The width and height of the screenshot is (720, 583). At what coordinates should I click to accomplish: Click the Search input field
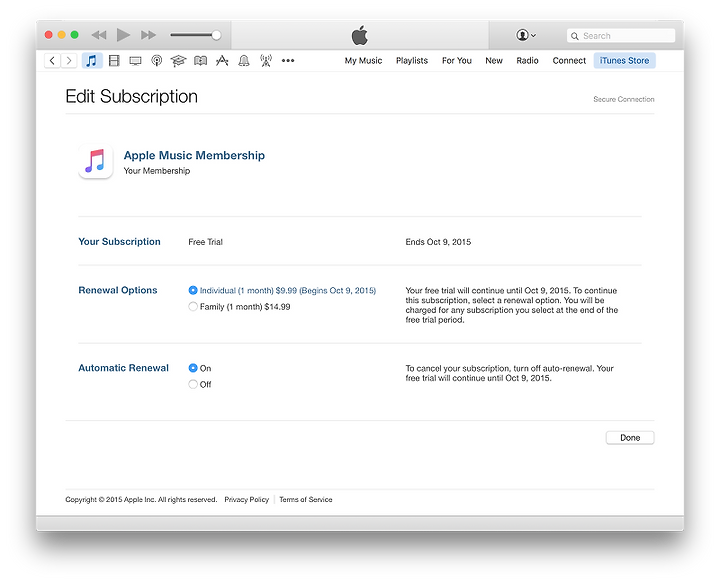(x=621, y=36)
